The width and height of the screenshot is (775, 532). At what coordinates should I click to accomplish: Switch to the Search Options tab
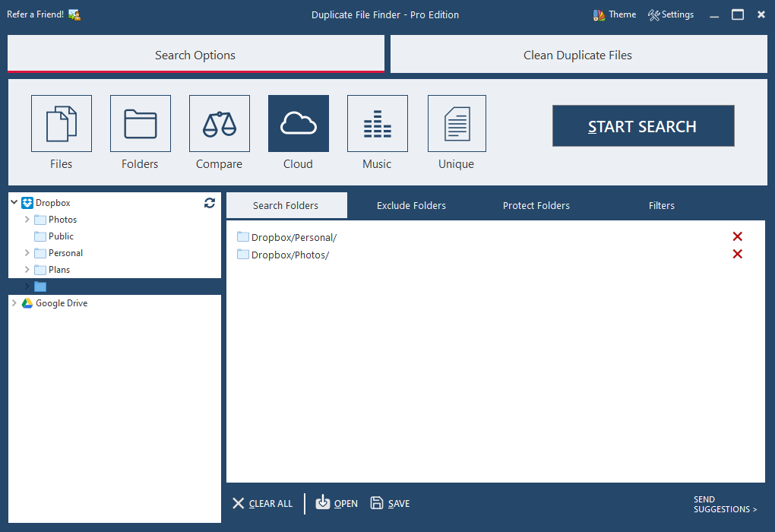(x=196, y=55)
